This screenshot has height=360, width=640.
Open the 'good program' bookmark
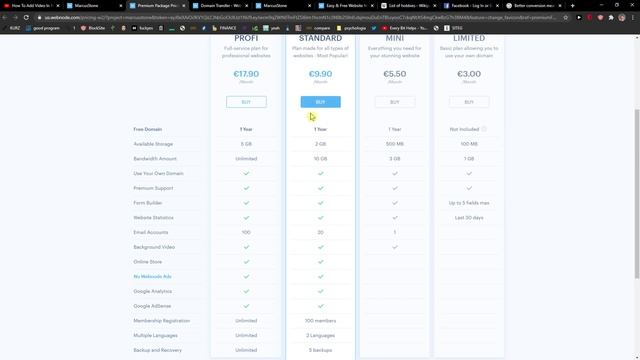[x=43, y=28]
